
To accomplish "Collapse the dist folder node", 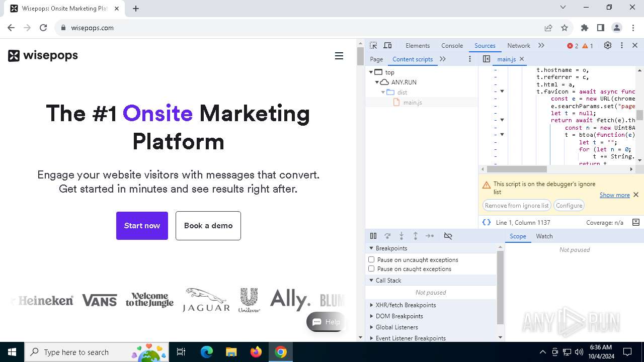I will coord(383,92).
